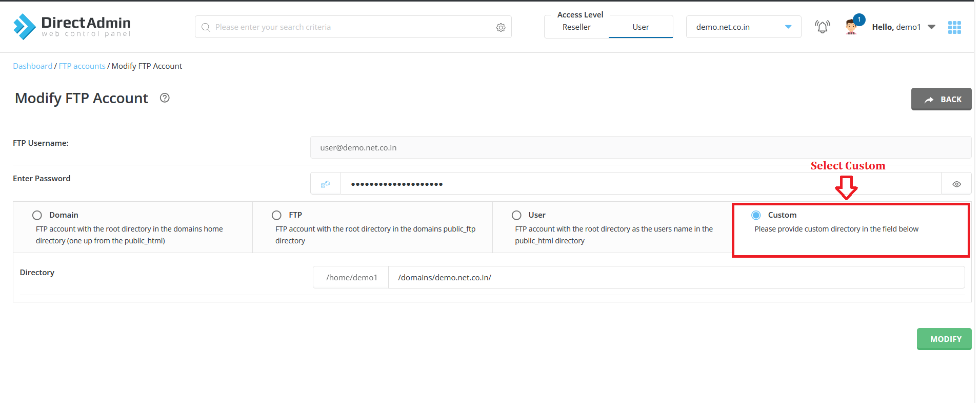Open FTP accounts breadcrumb link

(82, 66)
